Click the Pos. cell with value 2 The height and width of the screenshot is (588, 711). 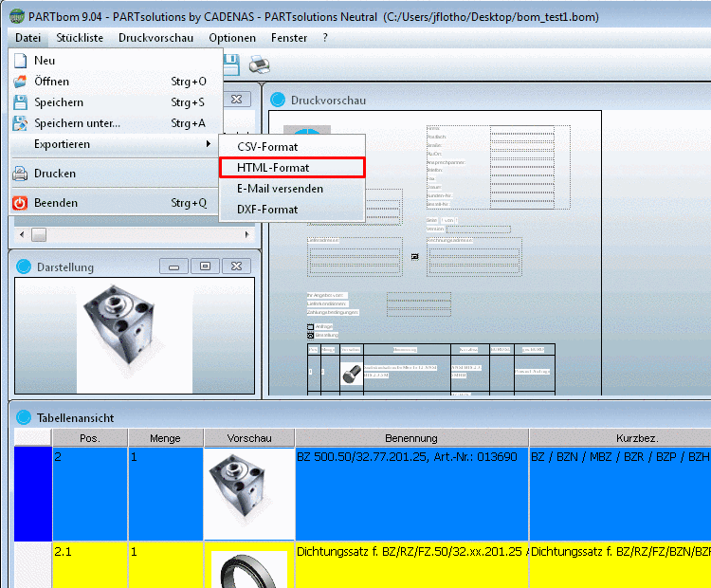(90, 493)
